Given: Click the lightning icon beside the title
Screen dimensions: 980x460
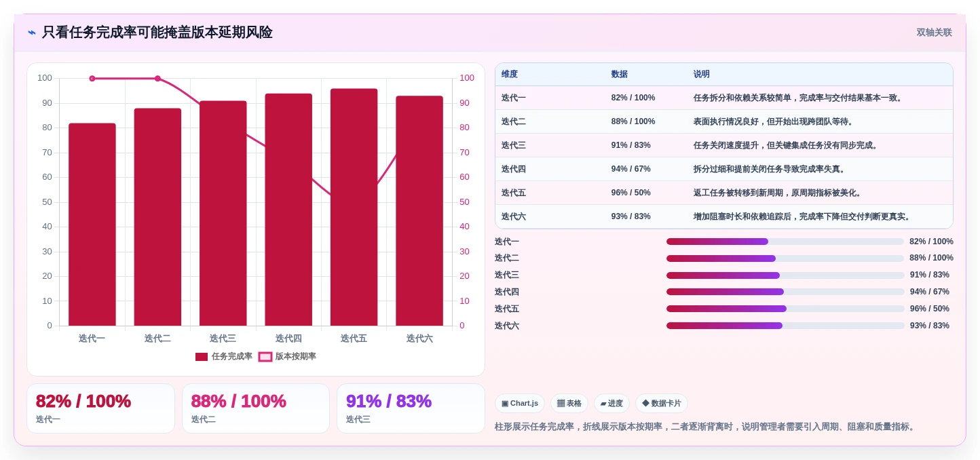Looking at the screenshot, I should tap(32, 33).
